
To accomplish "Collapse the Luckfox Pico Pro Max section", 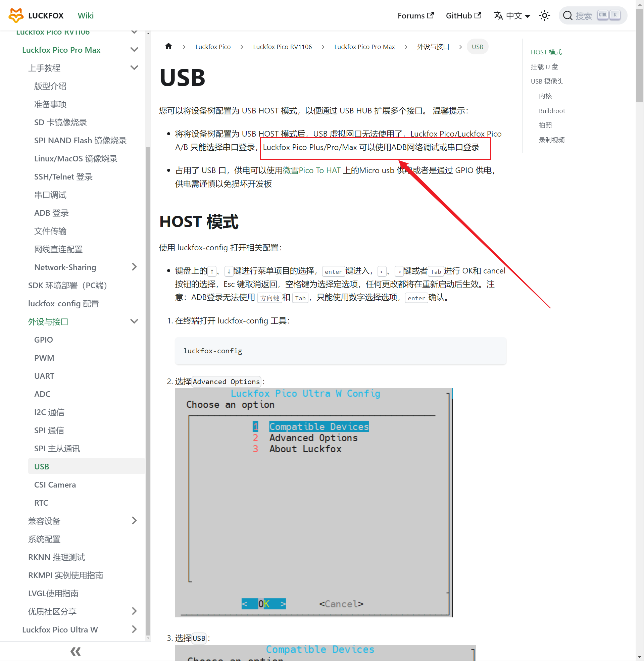I will 134,50.
